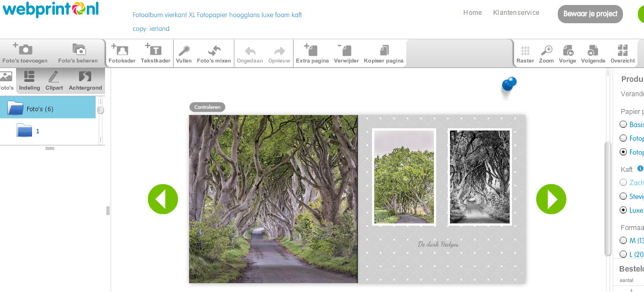Open the Overzicht overview icon
Image resolution: width=644 pixels, height=292 pixels.
tap(622, 50)
